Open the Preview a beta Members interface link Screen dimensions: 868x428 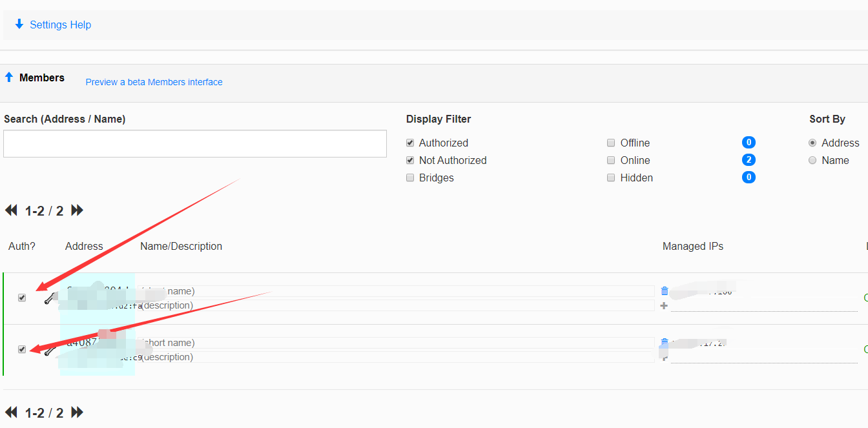click(154, 82)
